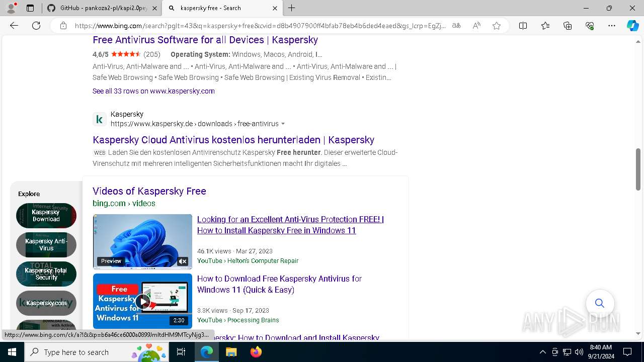Refresh the page with reload icon
644x362 pixels.
(x=36, y=26)
